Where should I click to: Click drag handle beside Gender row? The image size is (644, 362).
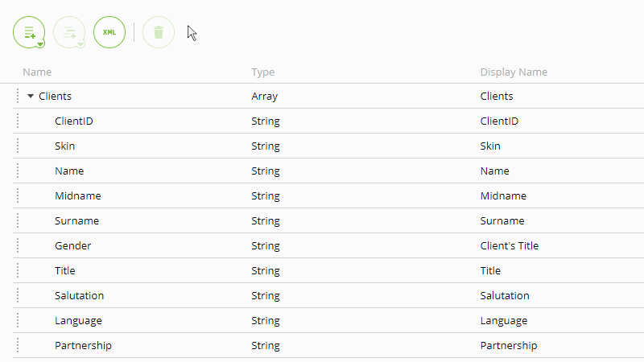tap(18, 246)
